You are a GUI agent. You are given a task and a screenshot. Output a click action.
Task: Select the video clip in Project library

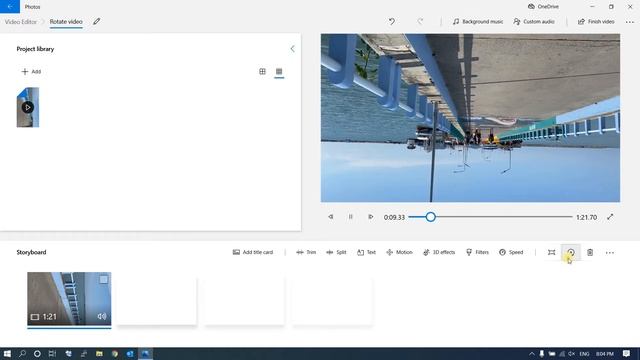(x=28, y=107)
